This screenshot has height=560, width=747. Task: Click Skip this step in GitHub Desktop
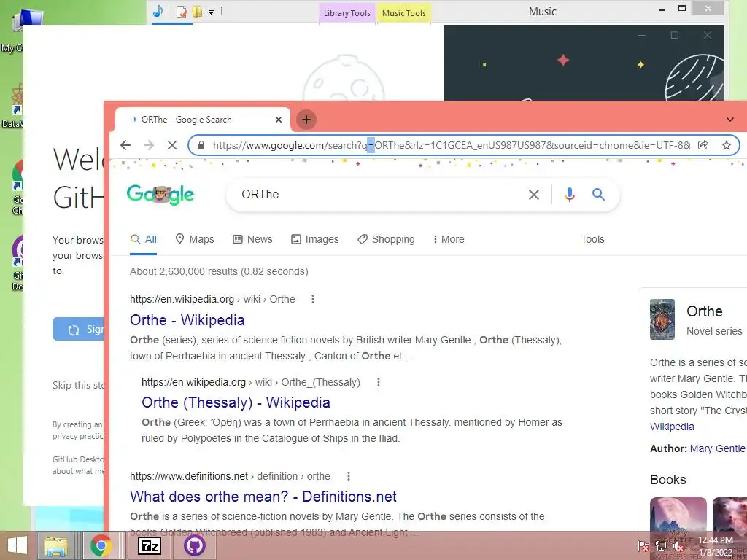(78, 385)
